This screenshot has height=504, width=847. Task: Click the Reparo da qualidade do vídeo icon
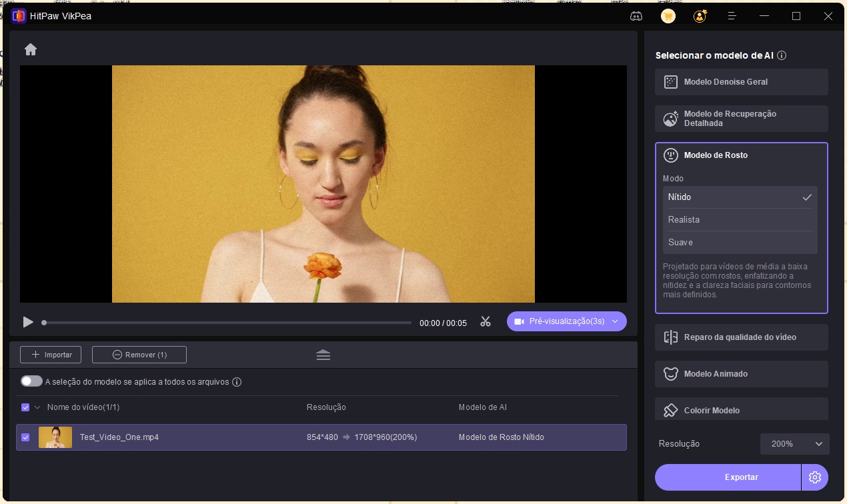[x=671, y=337]
